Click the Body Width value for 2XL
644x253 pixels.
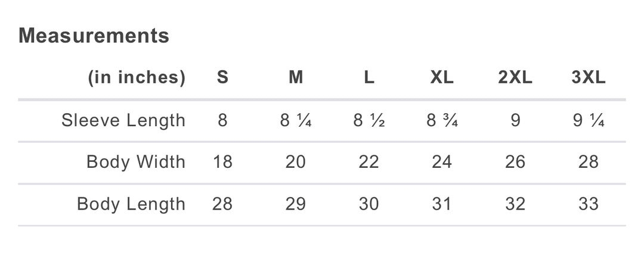[515, 162]
